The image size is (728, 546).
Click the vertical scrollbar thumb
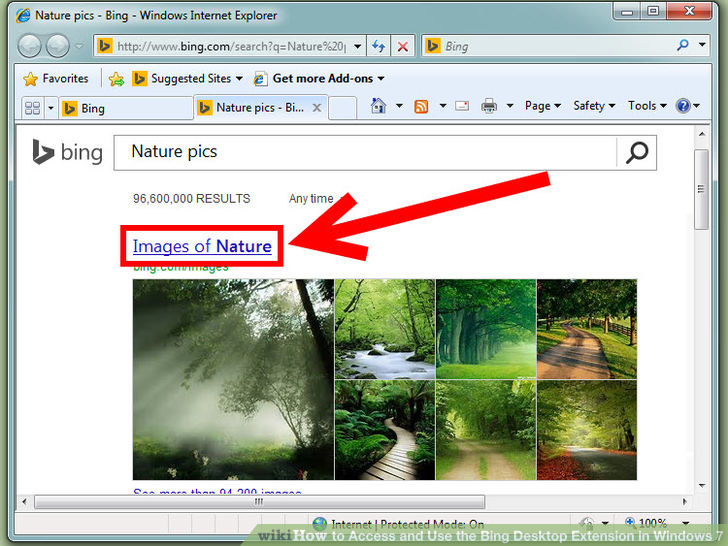coord(702,189)
